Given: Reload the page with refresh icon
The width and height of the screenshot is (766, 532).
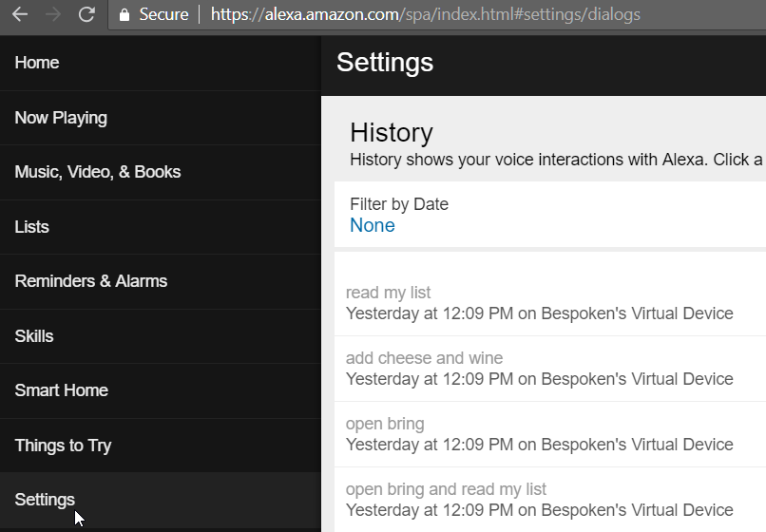Looking at the screenshot, I should (86, 14).
